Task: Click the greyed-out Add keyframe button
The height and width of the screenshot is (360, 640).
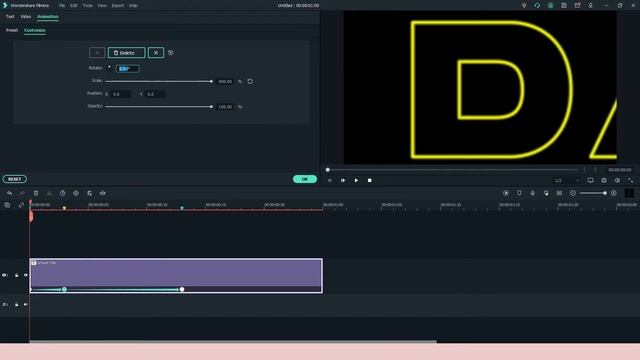Action: pos(97,53)
